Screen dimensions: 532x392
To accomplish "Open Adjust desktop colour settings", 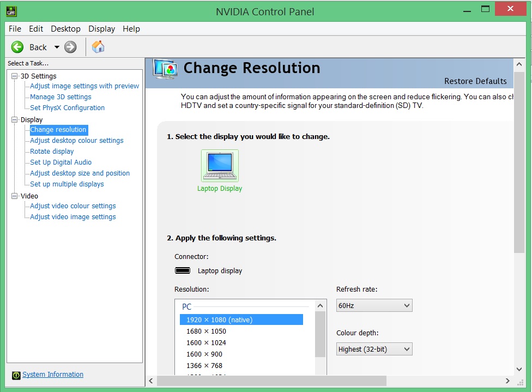I will (x=77, y=141).
